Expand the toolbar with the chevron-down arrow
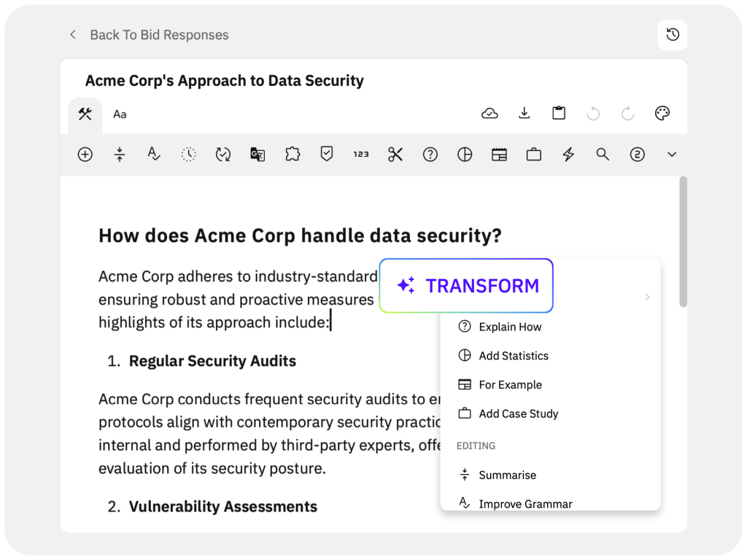 click(673, 155)
